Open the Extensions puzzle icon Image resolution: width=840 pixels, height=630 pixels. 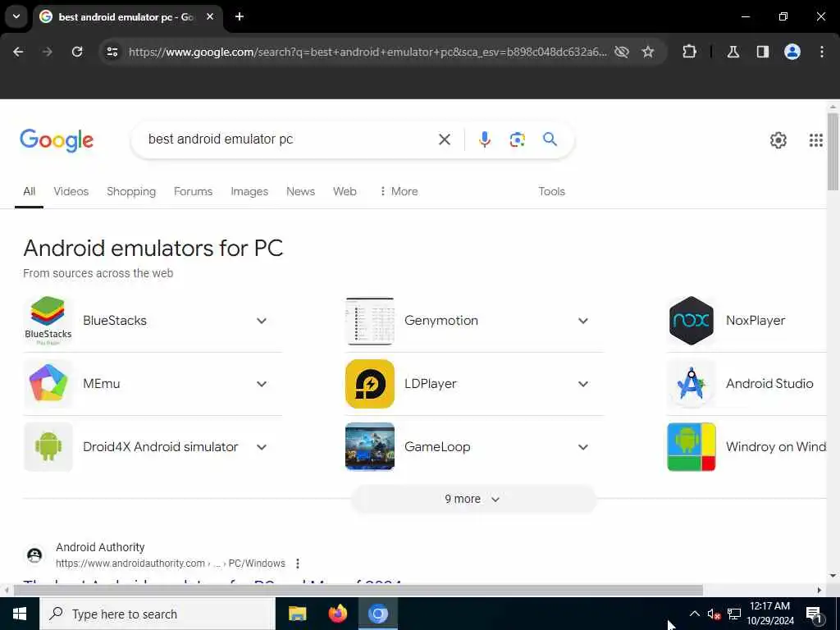pos(689,52)
